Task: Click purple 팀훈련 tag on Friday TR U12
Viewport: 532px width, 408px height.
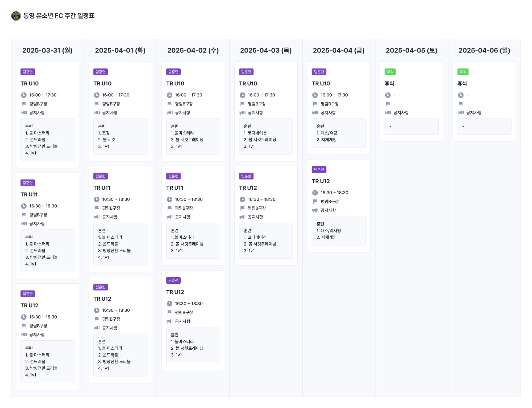Action: [319, 170]
